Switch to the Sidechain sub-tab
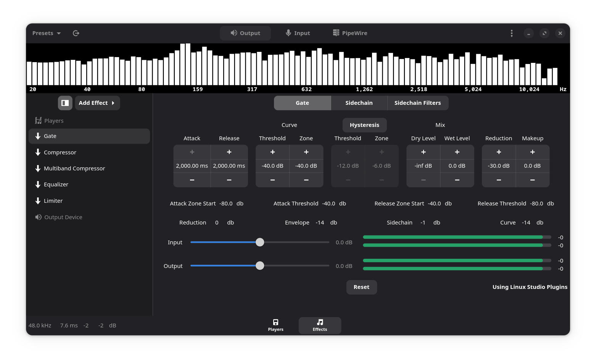The image size is (596, 364). point(359,103)
